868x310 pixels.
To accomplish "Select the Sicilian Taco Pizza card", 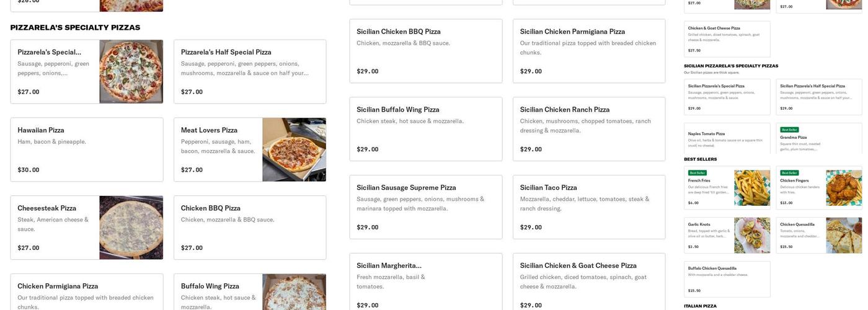I will click(x=589, y=207).
